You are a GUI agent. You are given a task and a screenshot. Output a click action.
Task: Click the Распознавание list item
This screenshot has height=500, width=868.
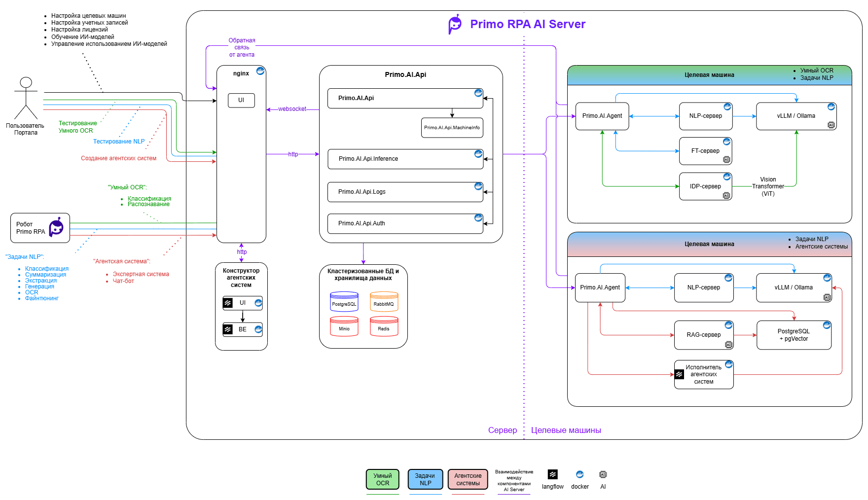[x=148, y=204]
